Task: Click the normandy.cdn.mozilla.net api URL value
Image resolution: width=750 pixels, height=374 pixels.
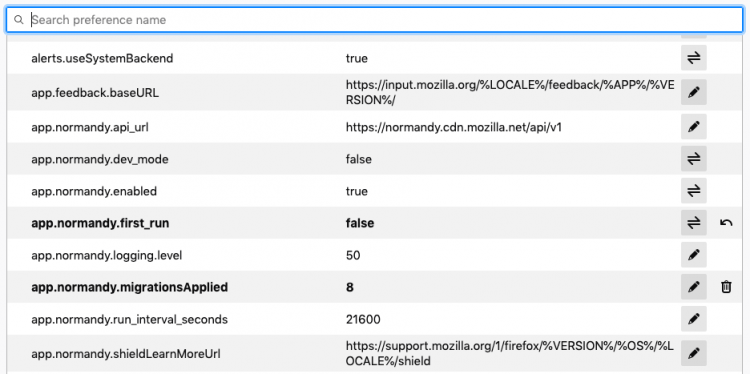Action: point(453,127)
